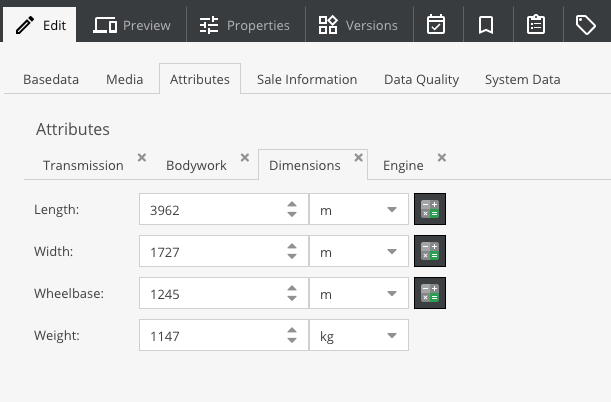Open the unit calculator for Length
The width and height of the screenshot is (611, 402).
coord(430,209)
